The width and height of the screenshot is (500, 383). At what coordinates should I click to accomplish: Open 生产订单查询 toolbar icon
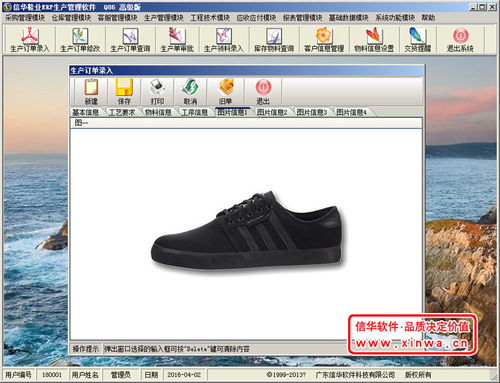tap(130, 39)
